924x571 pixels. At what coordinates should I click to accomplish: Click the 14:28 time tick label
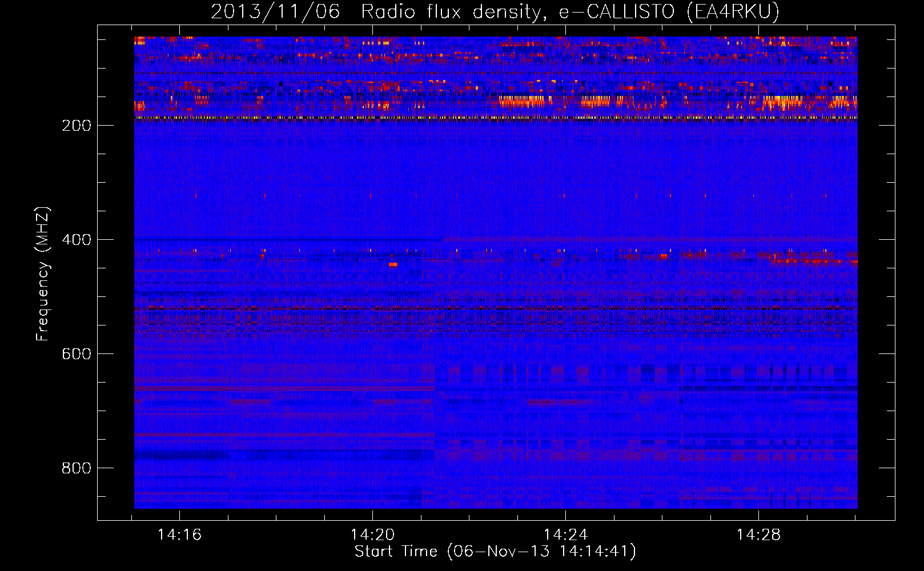[x=758, y=535]
